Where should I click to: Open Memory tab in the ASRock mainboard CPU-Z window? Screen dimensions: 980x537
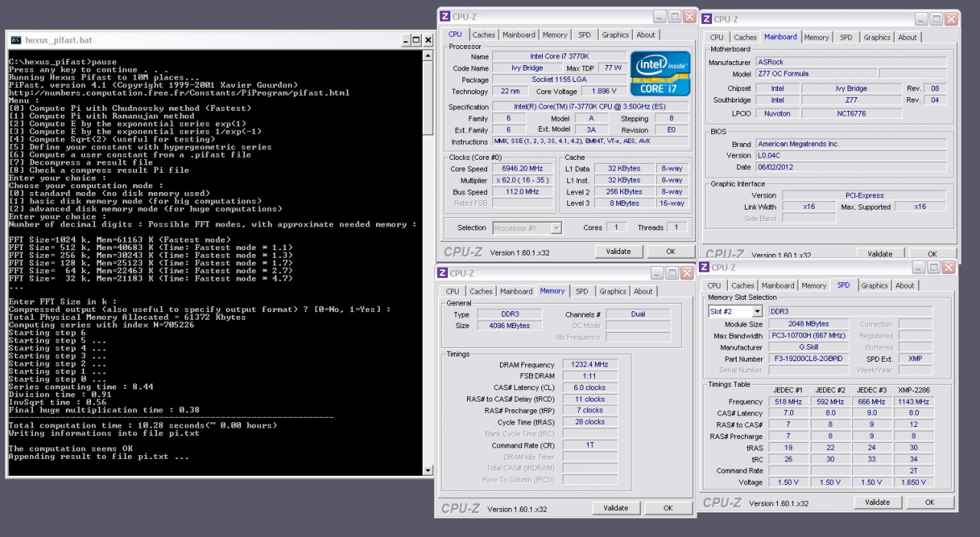pos(816,37)
